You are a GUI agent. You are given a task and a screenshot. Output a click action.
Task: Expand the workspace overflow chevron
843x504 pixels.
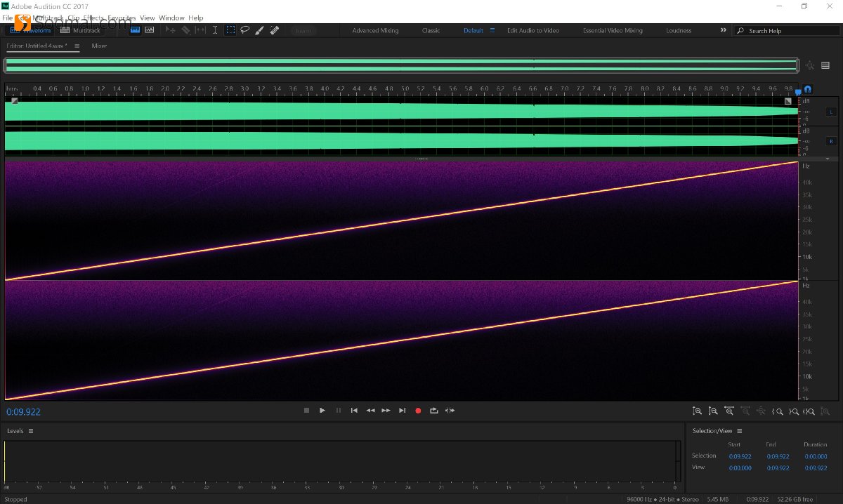pyautogui.click(x=724, y=30)
